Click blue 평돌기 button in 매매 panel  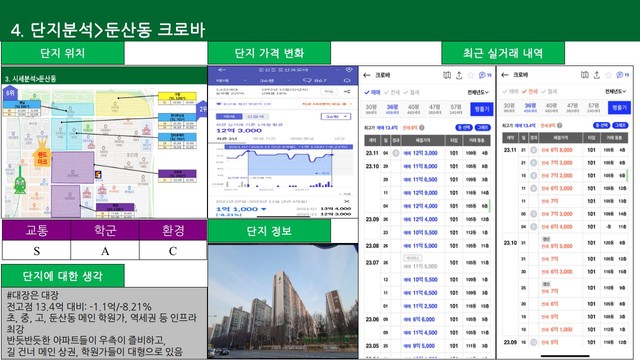(x=482, y=109)
